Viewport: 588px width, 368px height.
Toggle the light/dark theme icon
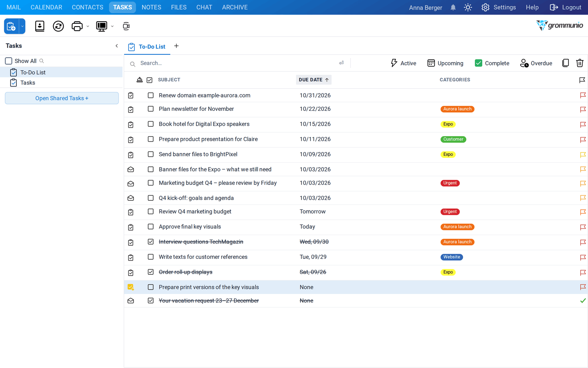(x=468, y=7)
